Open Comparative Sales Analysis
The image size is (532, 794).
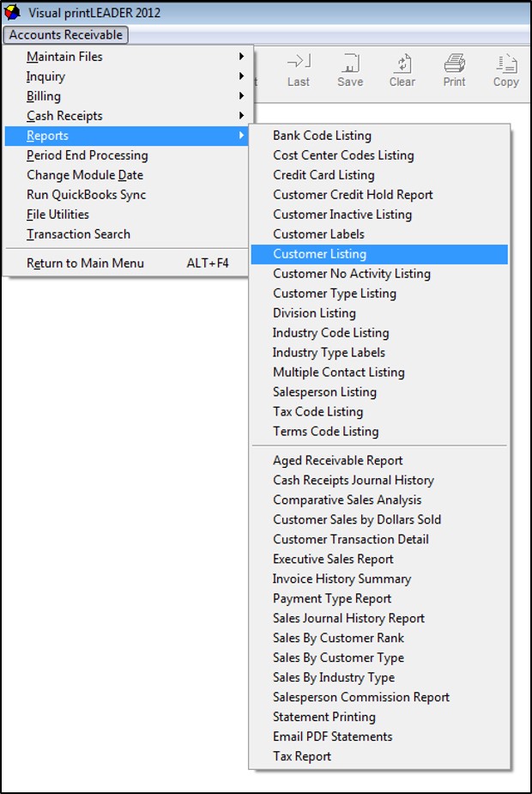point(379,500)
